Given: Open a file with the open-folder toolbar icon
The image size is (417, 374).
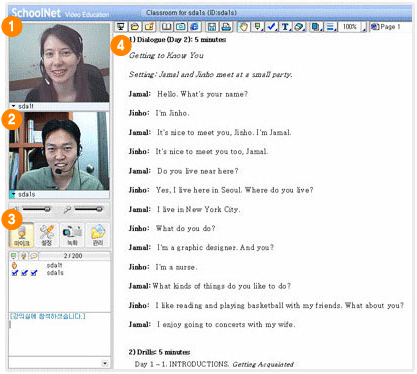Looking at the screenshot, I should pyautogui.click(x=135, y=27).
